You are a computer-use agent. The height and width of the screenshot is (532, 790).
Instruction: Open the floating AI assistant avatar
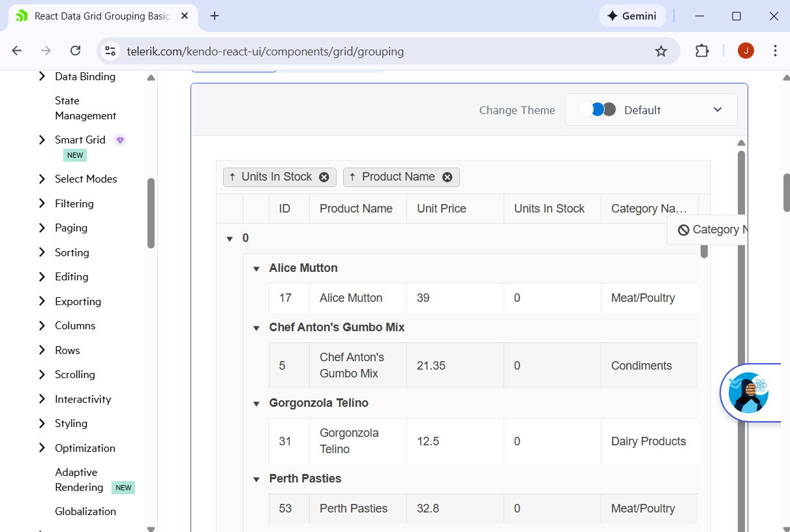[x=750, y=392]
